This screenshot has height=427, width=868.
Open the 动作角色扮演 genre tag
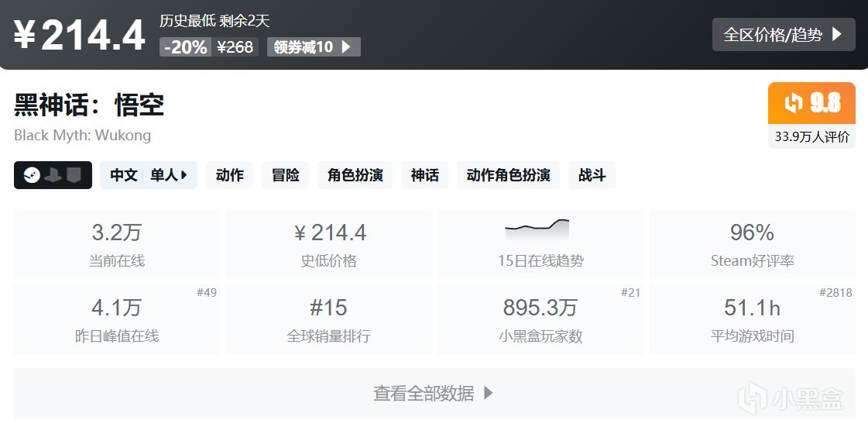click(508, 176)
